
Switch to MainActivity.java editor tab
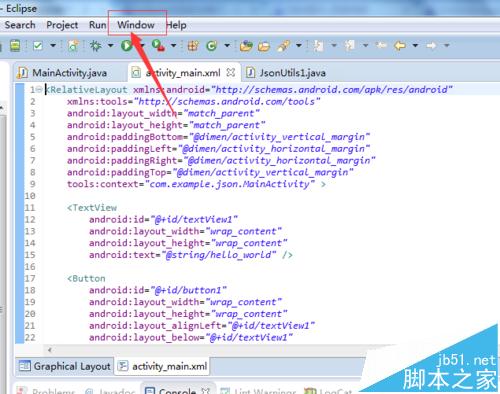(x=69, y=73)
